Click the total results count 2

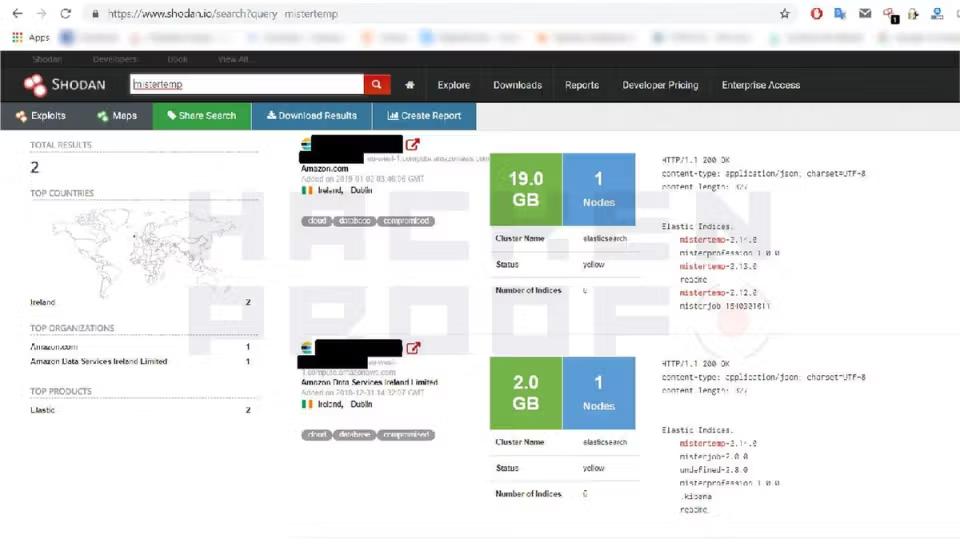click(x=35, y=167)
